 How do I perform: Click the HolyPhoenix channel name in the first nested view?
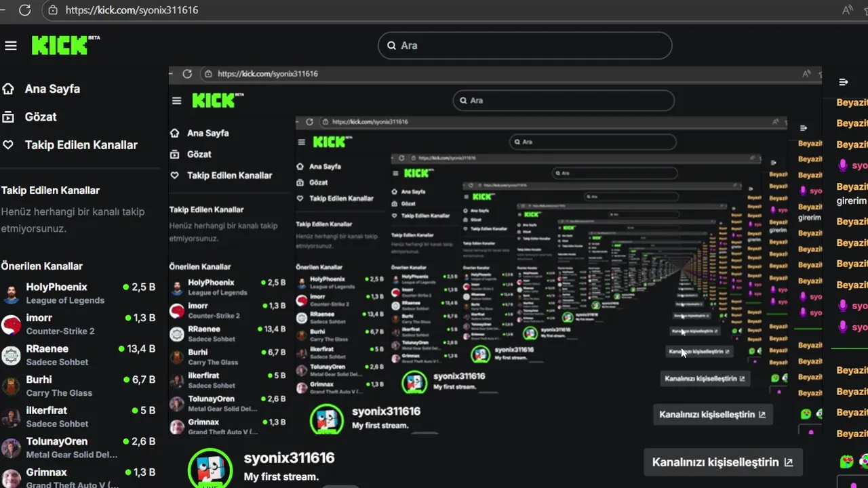[211, 283]
